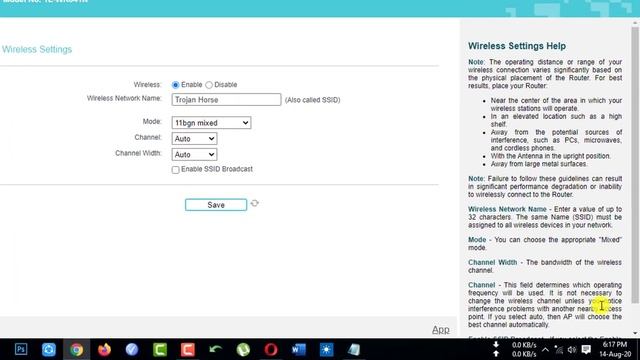This screenshot has height=360, width=640.
Task: Click the 'Mode' help term
Action: pos(477,240)
